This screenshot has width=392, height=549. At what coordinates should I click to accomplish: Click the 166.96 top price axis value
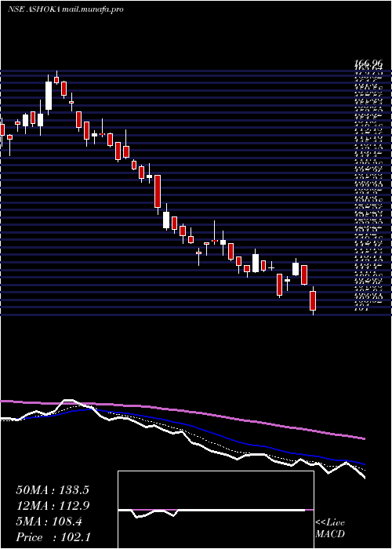pyautogui.click(x=368, y=64)
